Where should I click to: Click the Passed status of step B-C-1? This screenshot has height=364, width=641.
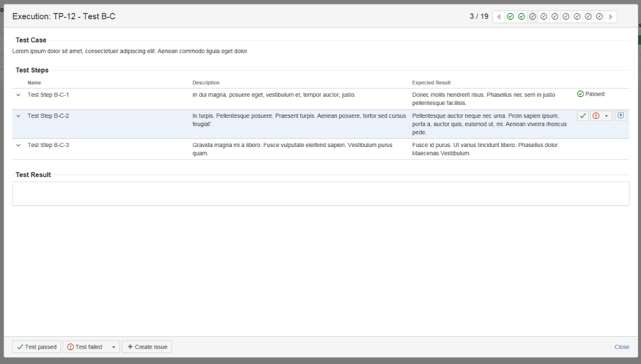(x=591, y=94)
